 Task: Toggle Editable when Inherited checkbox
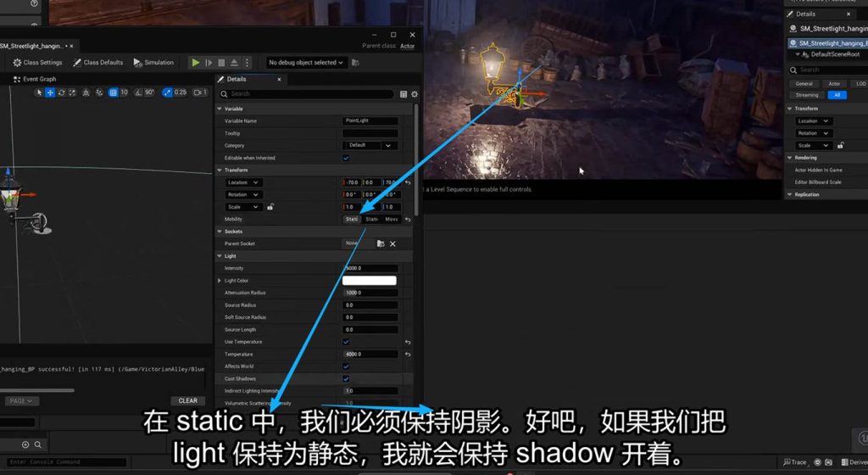pos(346,158)
